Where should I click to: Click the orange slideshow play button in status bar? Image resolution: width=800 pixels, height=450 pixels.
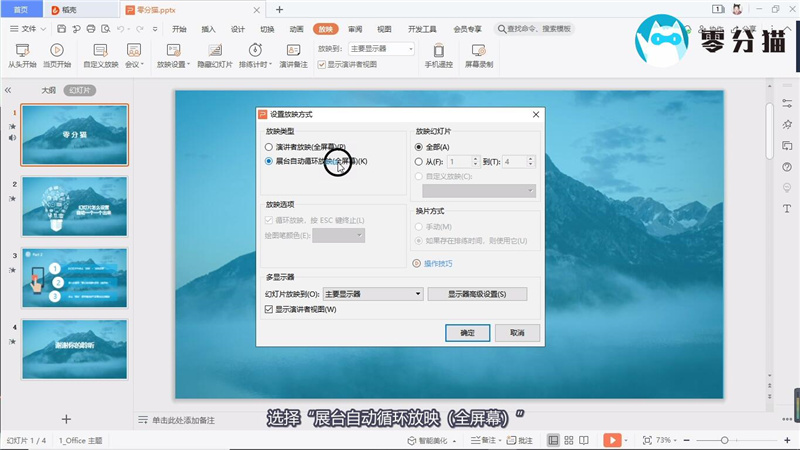click(610, 440)
